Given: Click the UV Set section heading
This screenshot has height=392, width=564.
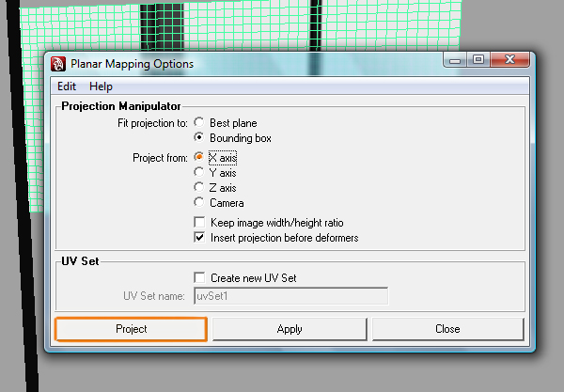Looking at the screenshot, I should pos(80,261).
